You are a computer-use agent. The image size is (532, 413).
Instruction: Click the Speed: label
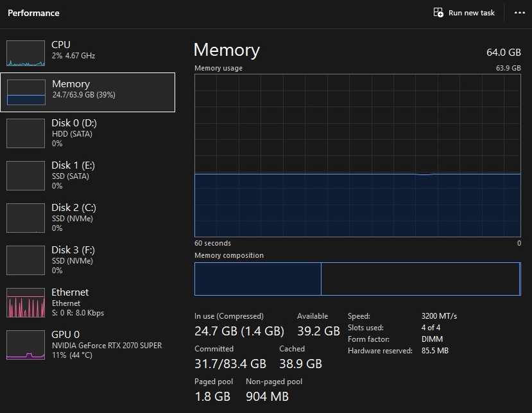click(x=359, y=316)
